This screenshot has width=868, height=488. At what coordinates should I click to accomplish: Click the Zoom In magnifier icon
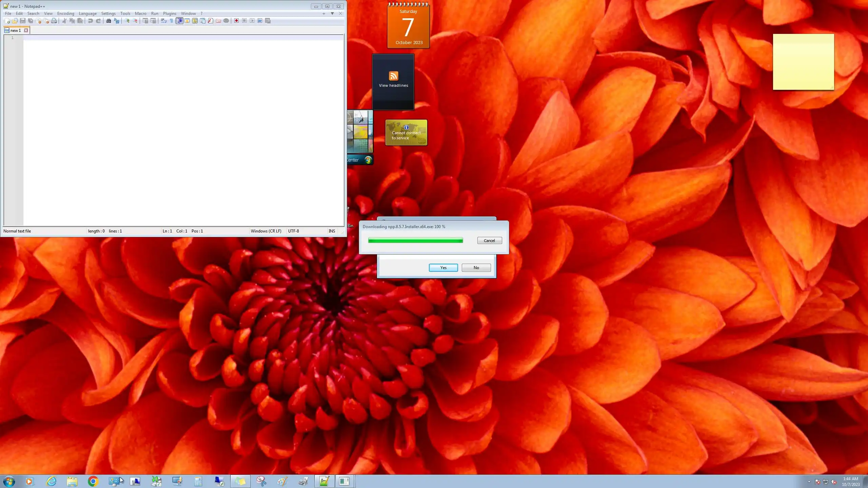(127, 21)
